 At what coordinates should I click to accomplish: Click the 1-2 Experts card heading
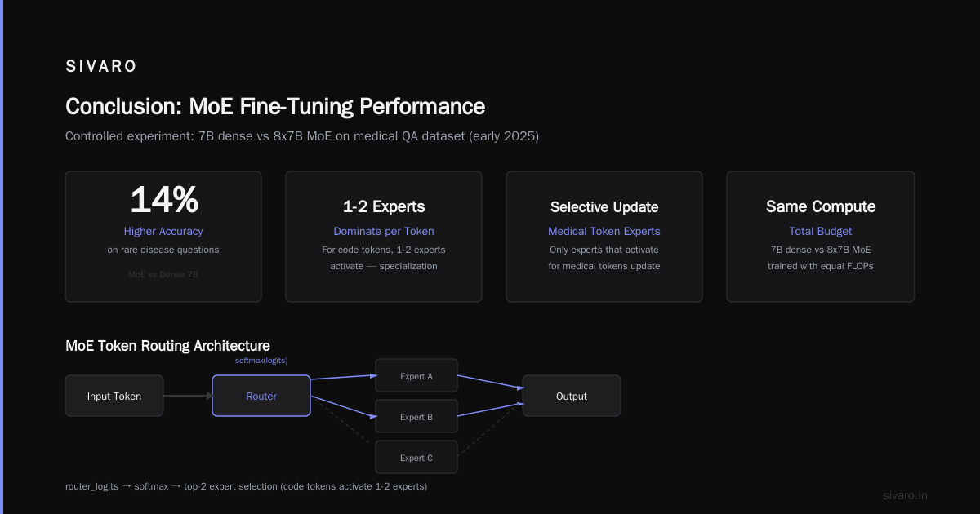point(384,206)
